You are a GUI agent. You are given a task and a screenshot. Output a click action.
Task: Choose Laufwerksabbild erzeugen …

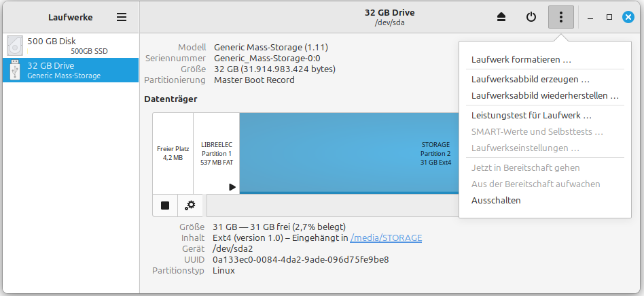click(x=545, y=79)
